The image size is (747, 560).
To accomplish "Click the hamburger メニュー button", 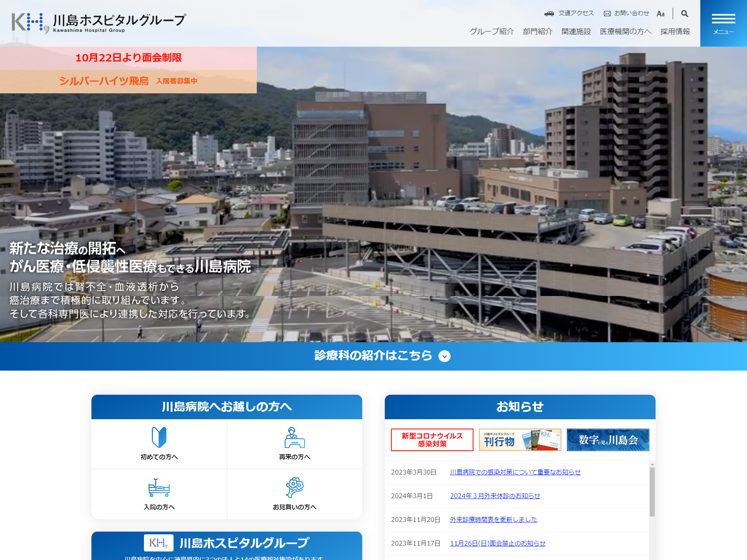I will (x=723, y=22).
